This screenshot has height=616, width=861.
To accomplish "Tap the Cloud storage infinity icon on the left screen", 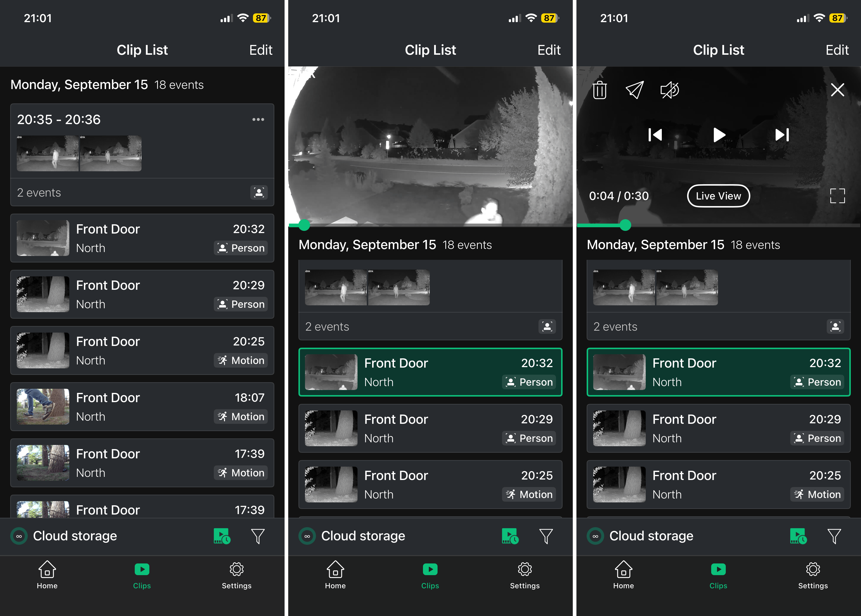I will 19,536.
